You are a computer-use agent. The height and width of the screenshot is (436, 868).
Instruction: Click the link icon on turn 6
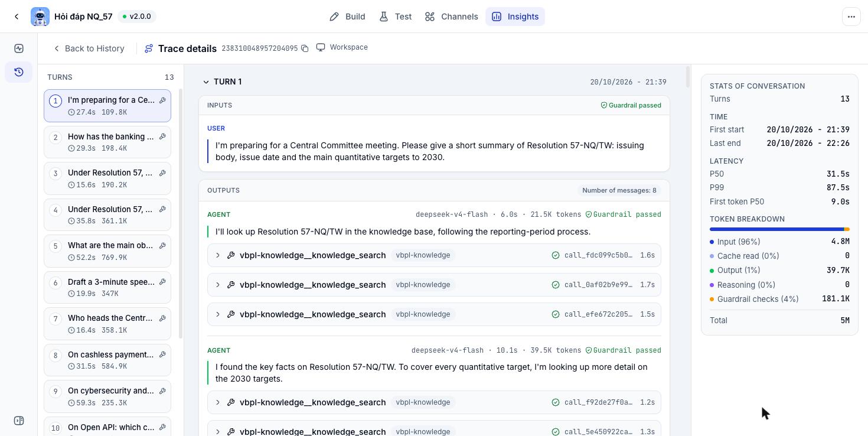pyautogui.click(x=162, y=282)
